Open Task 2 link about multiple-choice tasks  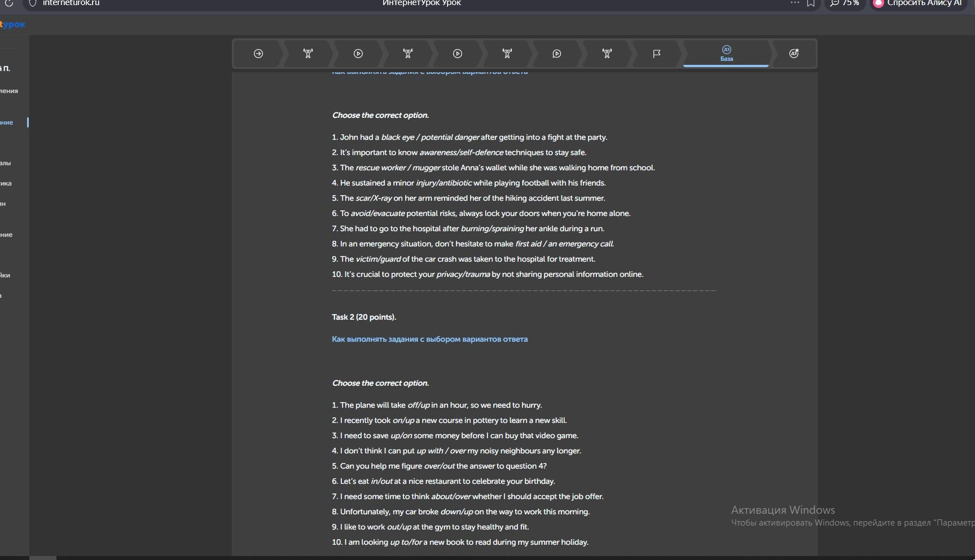point(429,339)
